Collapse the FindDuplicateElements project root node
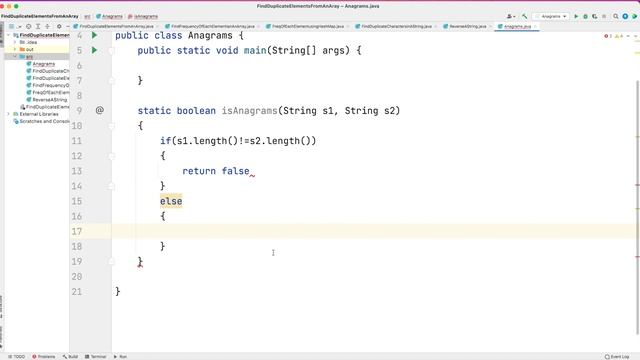The height and width of the screenshot is (360, 640). pos(9,35)
